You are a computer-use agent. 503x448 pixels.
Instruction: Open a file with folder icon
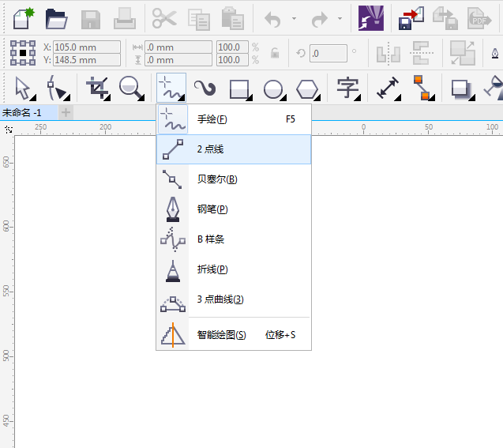[57, 19]
